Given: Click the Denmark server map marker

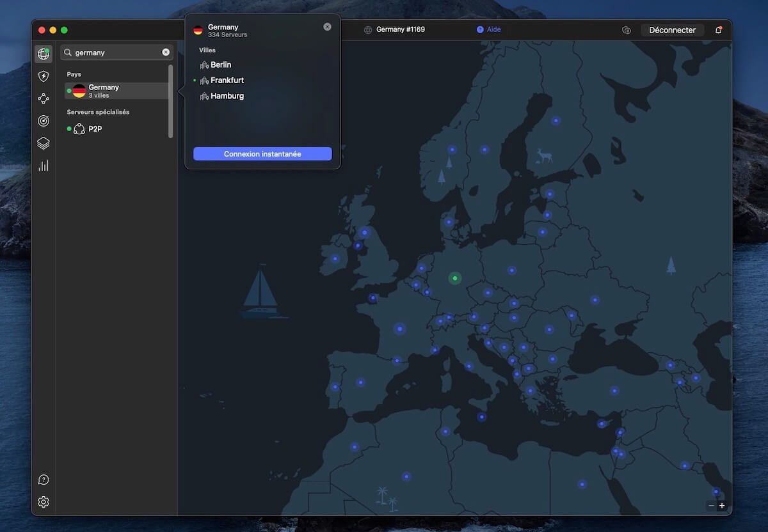Looking at the screenshot, I should pyautogui.click(x=449, y=223).
